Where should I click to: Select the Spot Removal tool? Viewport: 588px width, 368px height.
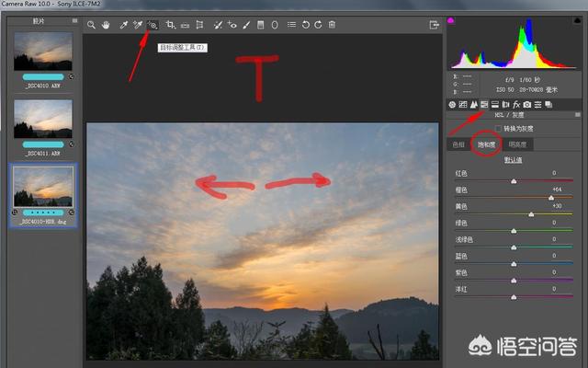pyautogui.click(x=218, y=25)
